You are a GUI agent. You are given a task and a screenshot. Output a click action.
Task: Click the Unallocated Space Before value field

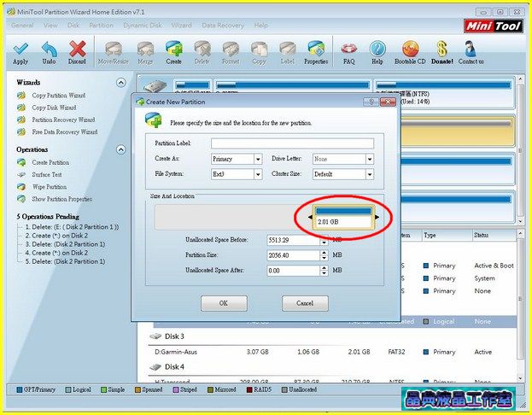pos(294,240)
